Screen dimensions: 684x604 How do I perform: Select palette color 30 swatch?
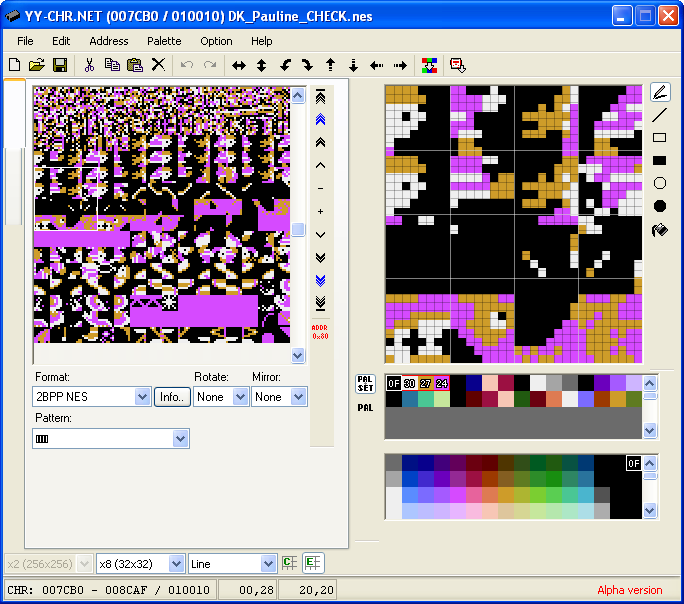coord(410,383)
